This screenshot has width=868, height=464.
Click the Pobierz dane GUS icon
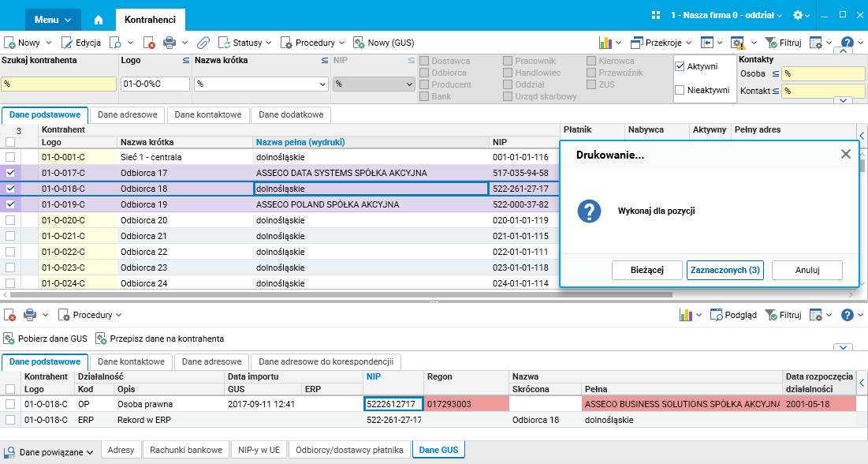click(x=9, y=339)
